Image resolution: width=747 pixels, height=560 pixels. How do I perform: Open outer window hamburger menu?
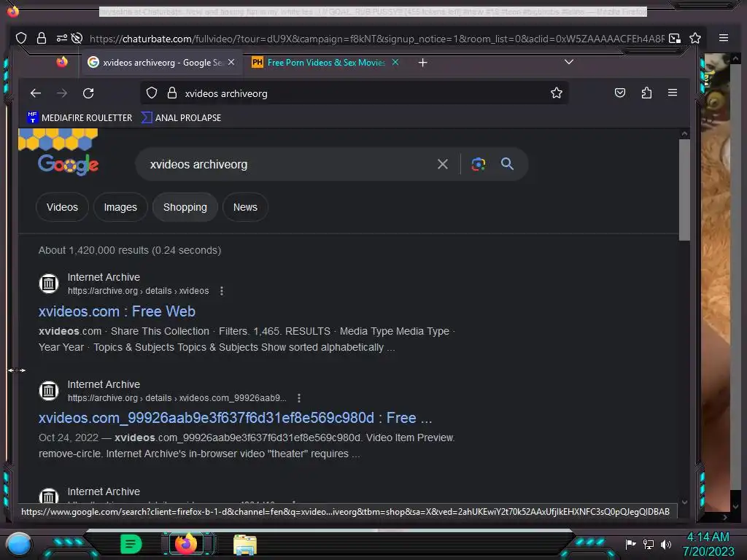click(x=724, y=38)
